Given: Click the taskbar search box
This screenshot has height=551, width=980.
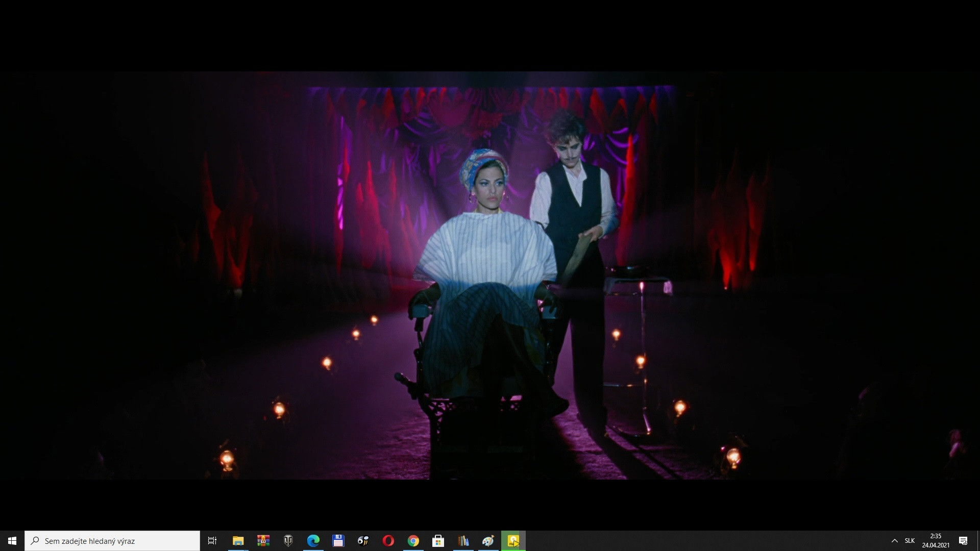Looking at the screenshot, I should click(112, 541).
